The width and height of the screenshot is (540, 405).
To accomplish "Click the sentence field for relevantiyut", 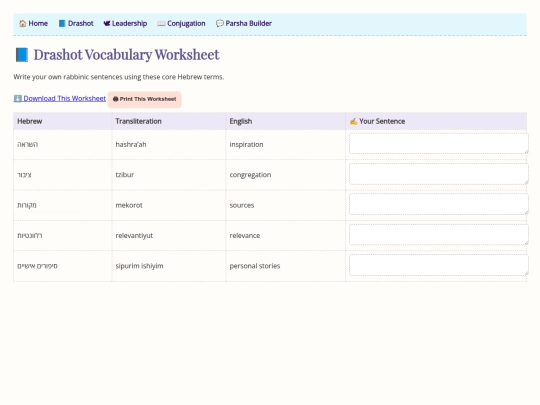I will coord(439,235).
